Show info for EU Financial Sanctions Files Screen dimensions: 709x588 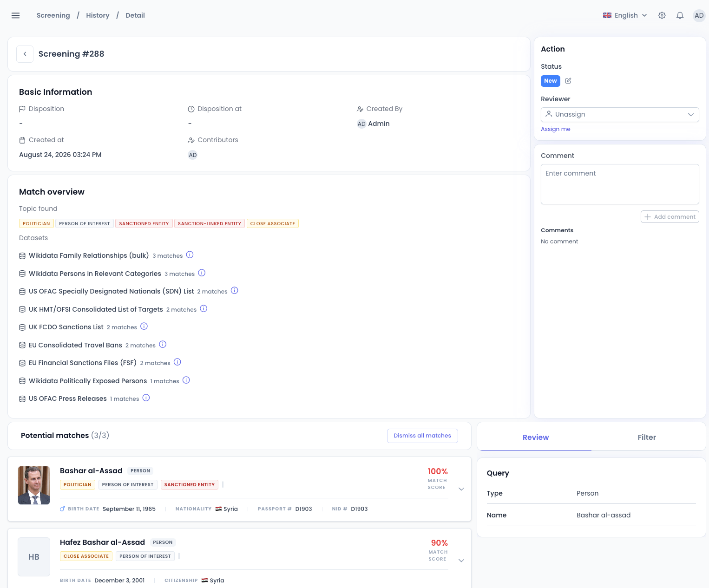tap(177, 362)
